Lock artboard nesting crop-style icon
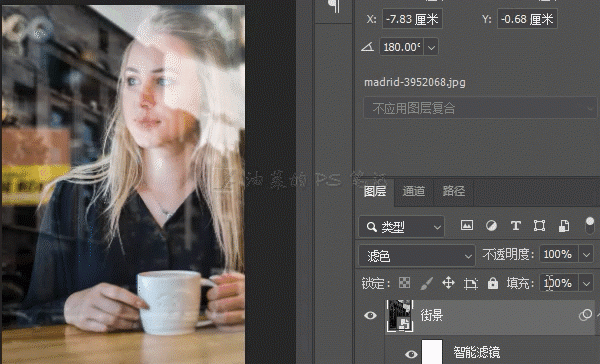Viewport: 600px width, 364px height. coord(471,283)
